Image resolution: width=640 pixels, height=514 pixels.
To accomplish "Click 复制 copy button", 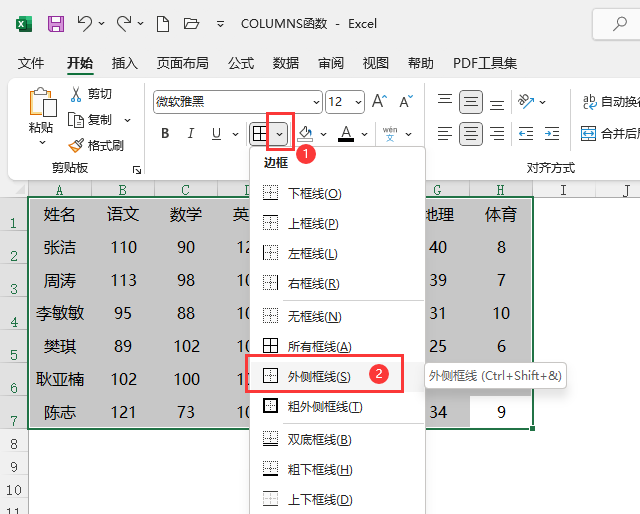I will coord(90,120).
